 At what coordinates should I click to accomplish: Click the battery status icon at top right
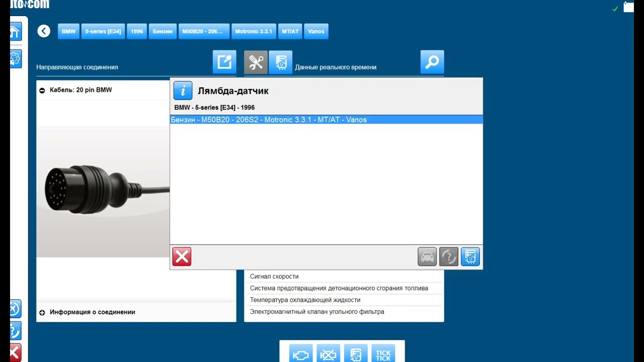[628, 7]
